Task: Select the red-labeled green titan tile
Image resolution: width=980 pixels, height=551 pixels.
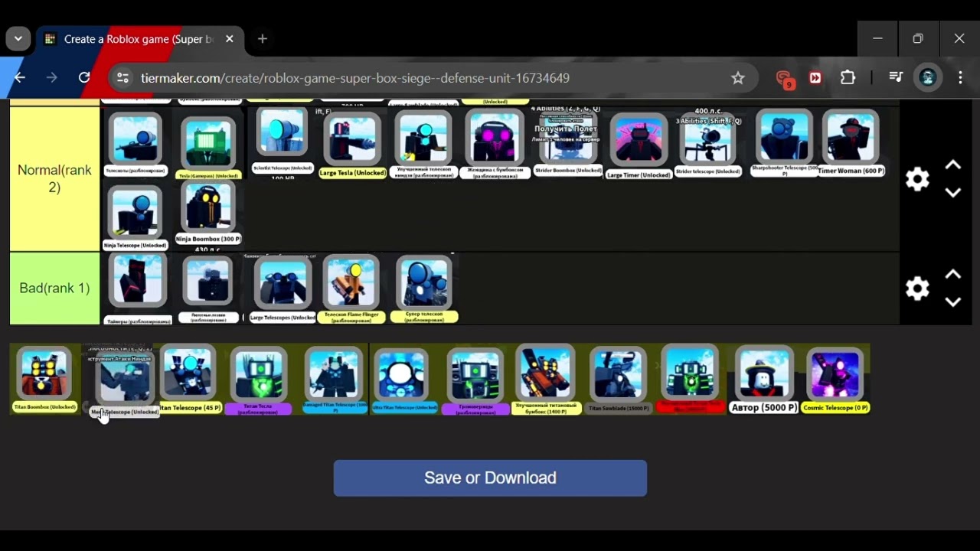Action: click(x=691, y=380)
